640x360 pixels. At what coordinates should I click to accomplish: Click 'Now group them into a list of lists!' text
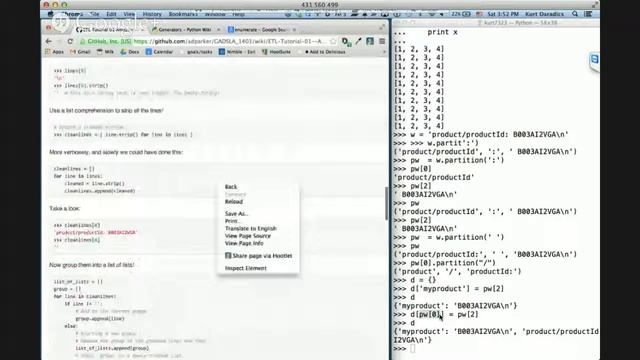point(91,265)
